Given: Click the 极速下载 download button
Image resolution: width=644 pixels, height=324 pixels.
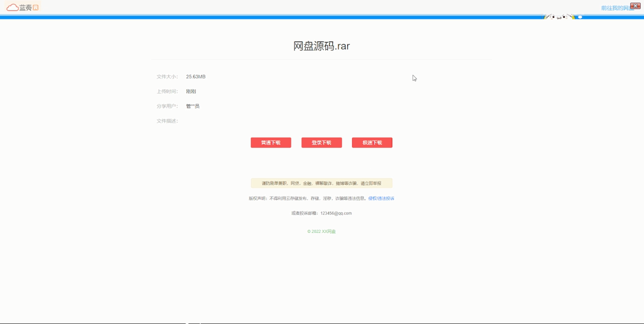Looking at the screenshot, I should [x=372, y=142].
